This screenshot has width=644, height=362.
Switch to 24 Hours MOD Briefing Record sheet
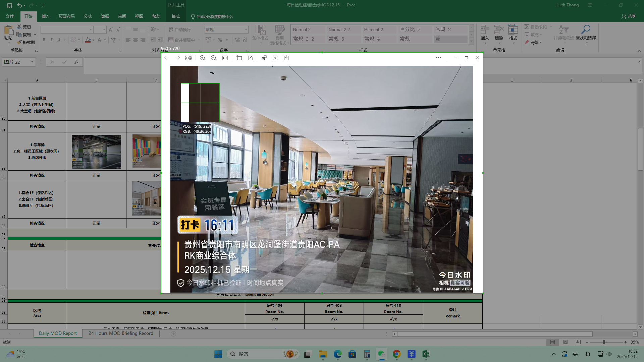point(121,334)
